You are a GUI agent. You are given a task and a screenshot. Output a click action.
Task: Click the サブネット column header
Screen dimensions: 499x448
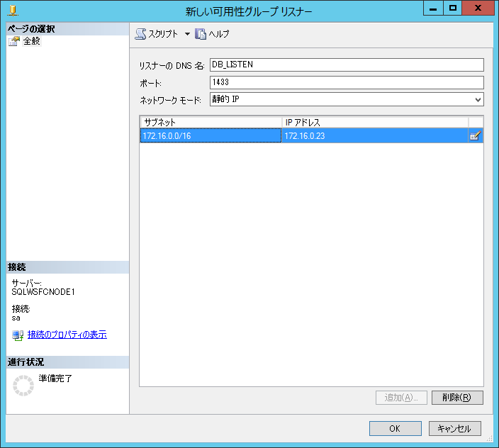click(x=211, y=122)
